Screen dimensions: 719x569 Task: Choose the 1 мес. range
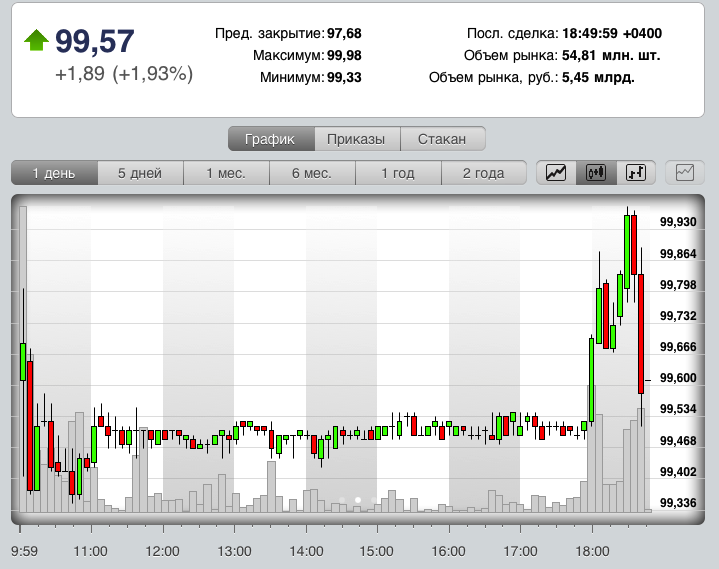click(226, 173)
